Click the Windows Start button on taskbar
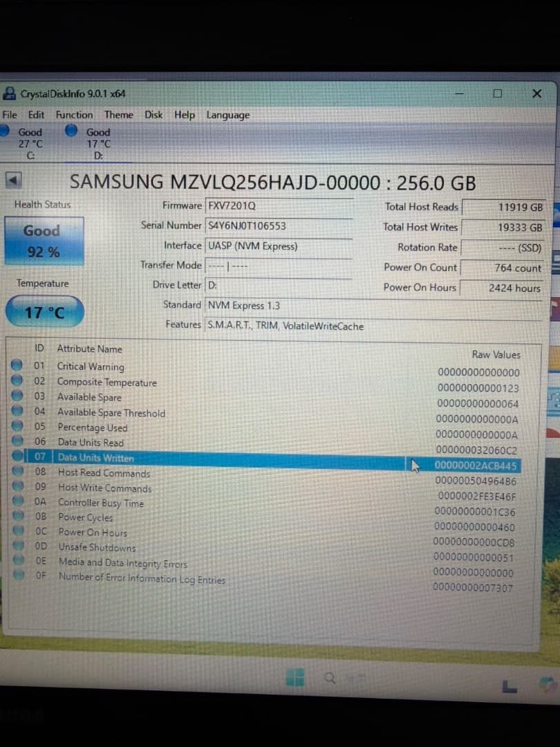The image size is (560, 747). click(295, 677)
